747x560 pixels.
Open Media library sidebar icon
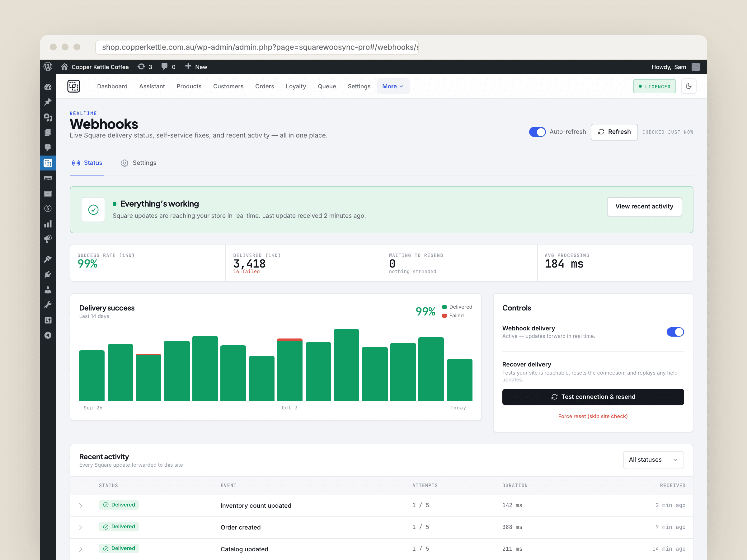pos(48,117)
